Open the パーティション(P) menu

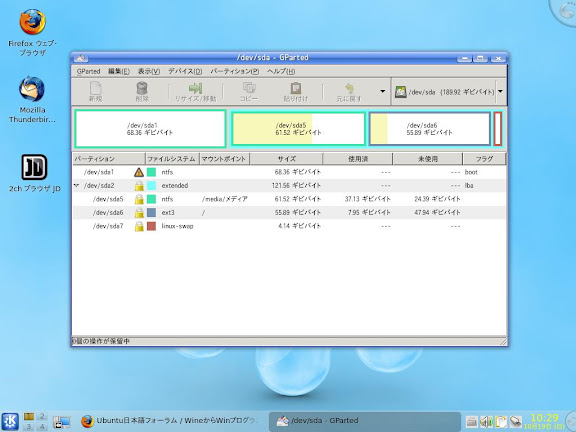235,71
